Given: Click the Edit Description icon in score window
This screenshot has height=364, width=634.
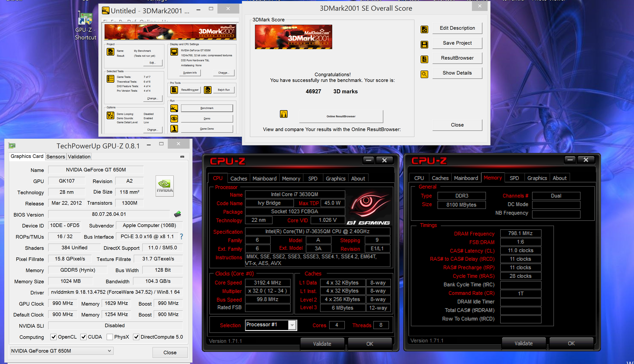Looking at the screenshot, I should tap(424, 29).
